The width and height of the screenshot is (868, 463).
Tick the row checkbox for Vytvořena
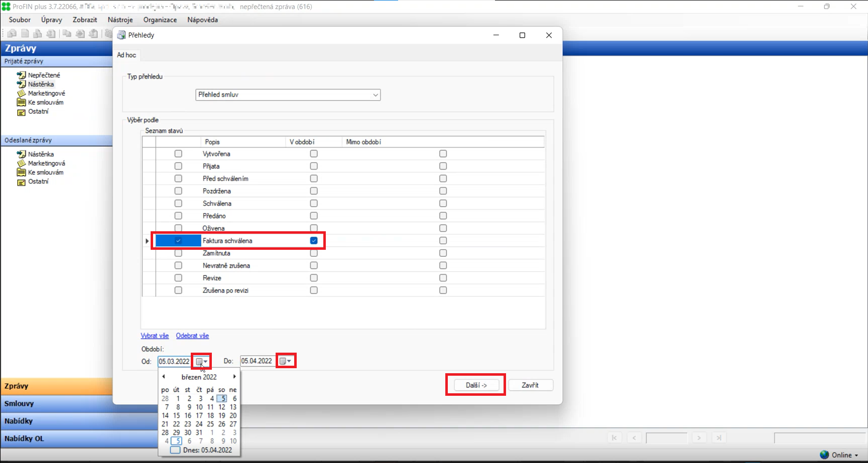click(178, 154)
